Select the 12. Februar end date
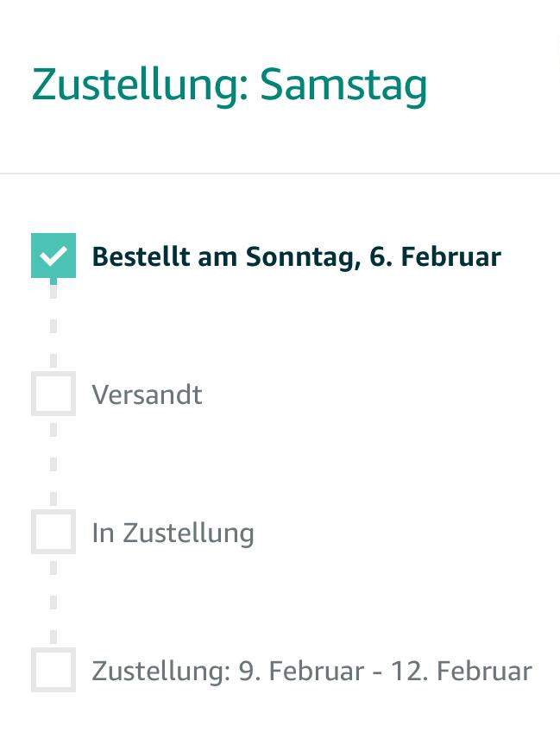 click(x=462, y=671)
